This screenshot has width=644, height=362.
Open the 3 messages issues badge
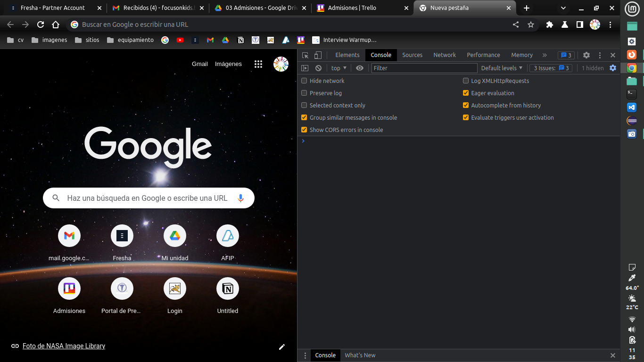(566, 55)
